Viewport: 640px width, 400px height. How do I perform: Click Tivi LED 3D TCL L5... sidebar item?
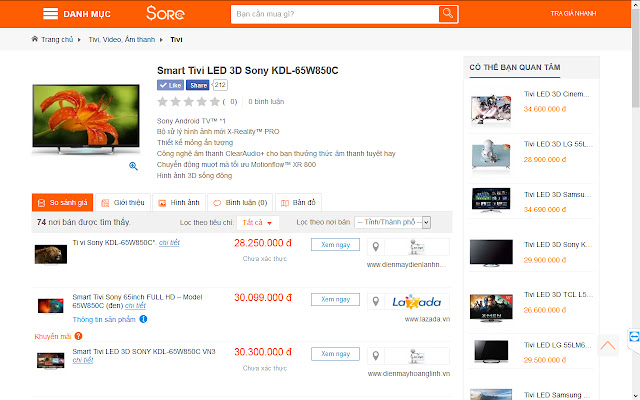pos(558,295)
